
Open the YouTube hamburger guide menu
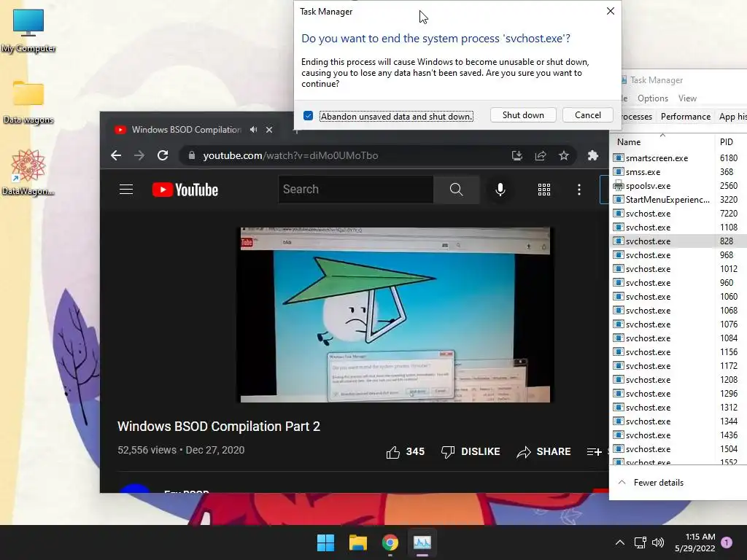click(x=126, y=190)
